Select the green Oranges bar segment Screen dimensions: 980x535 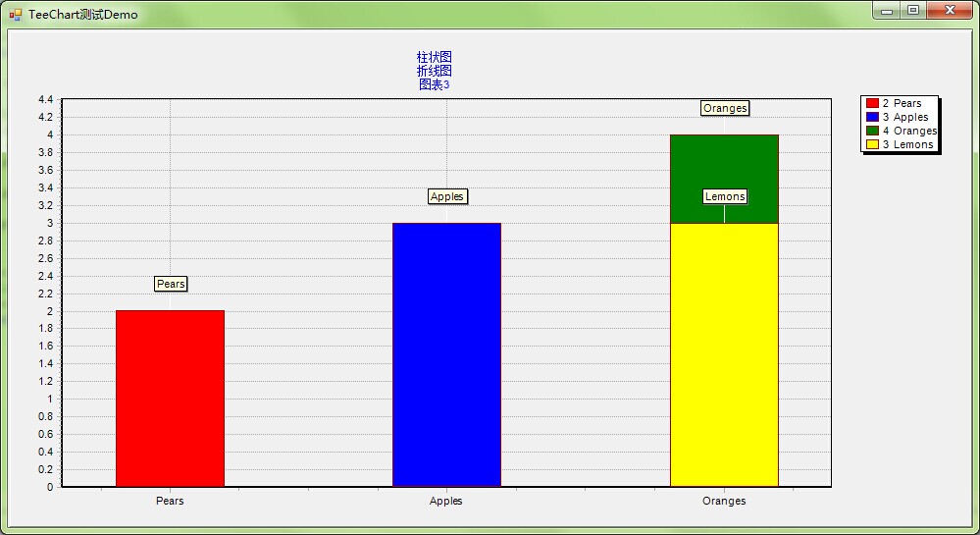724,179
